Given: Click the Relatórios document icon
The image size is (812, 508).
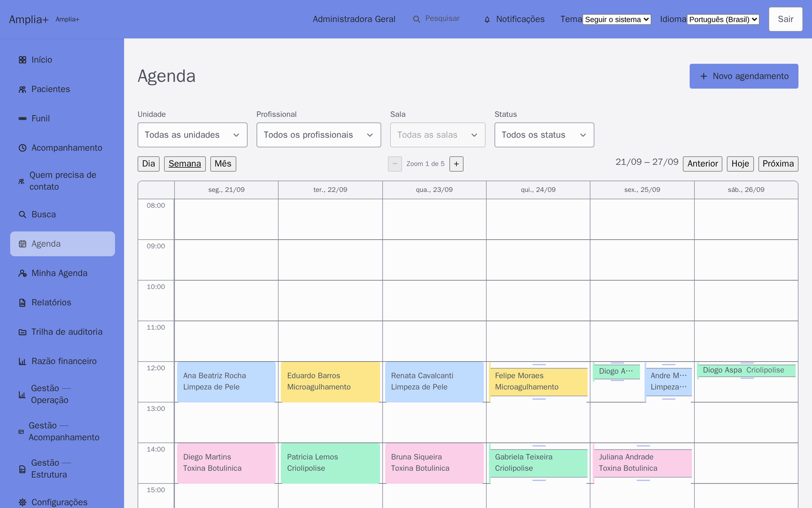Looking at the screenshot, I should click(x=22, y=303).
